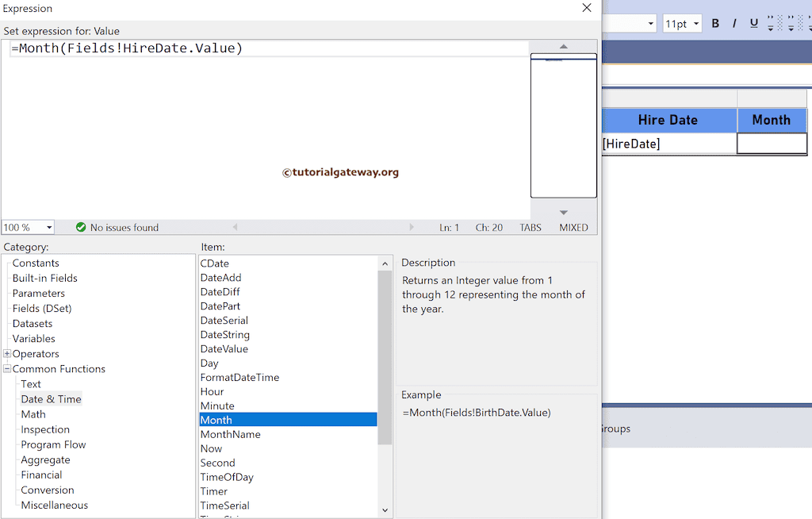Select the Text functions category

tap(31, 383)
